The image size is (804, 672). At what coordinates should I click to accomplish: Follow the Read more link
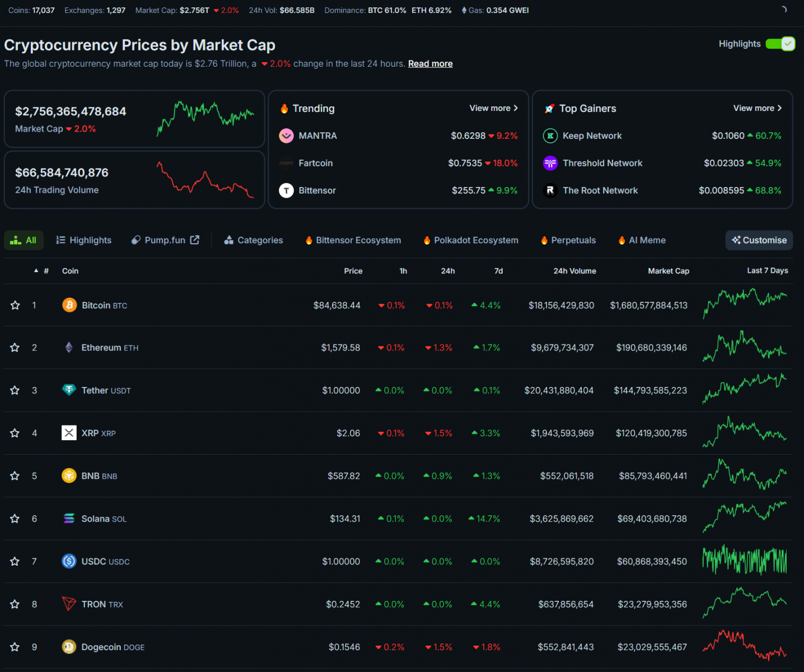pyautogui.click(x=430, y=64)
